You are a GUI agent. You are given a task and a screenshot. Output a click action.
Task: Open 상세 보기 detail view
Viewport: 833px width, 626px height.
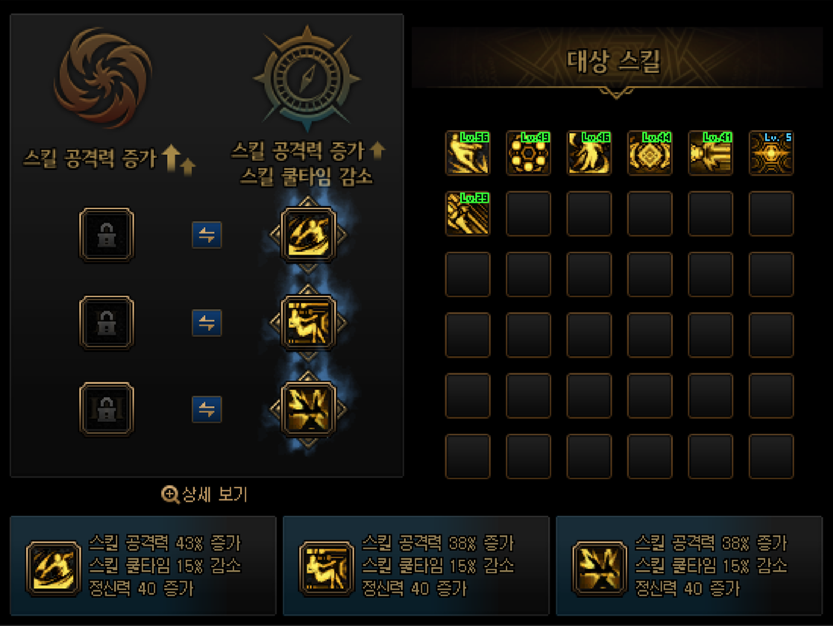coord(205,494)
